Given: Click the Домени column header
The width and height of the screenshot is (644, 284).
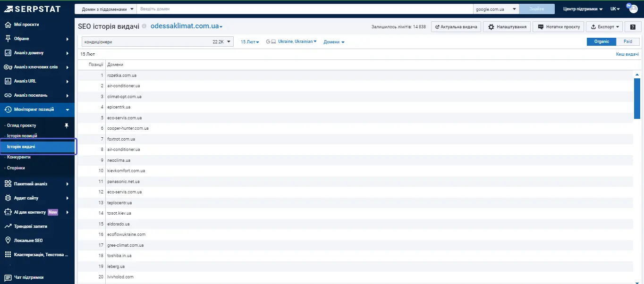Looking at the screenshot, I should pyautogui.click(x=115, y=65).
